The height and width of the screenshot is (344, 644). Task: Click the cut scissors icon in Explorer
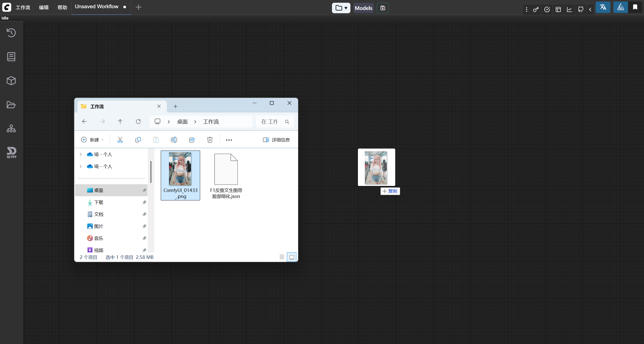pos(120,140)
